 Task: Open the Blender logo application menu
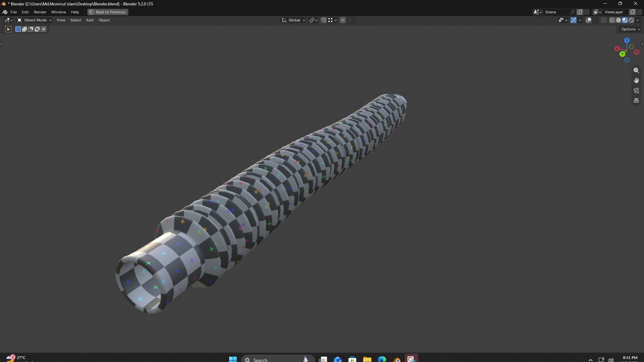[x=5, y=12]
